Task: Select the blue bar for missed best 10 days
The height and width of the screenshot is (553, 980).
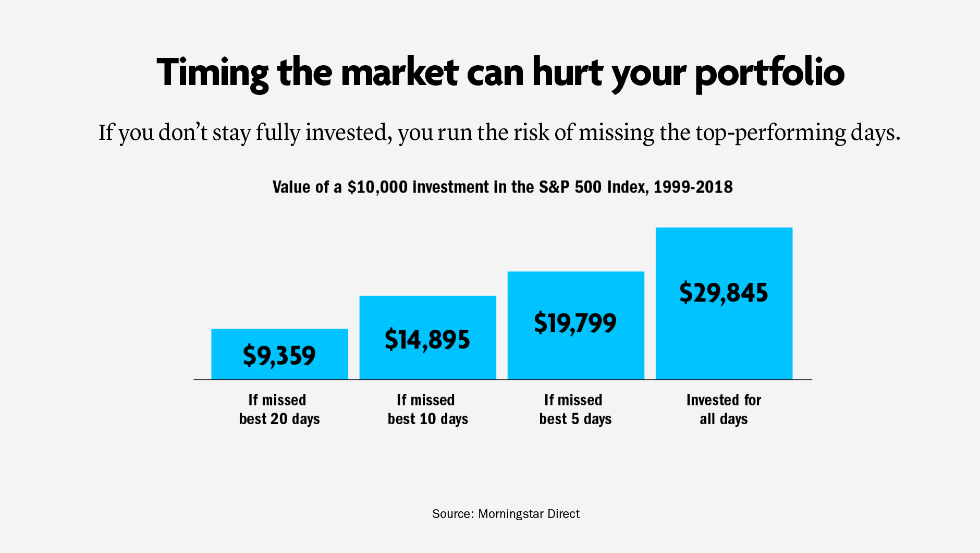Action: pos(427,312)
